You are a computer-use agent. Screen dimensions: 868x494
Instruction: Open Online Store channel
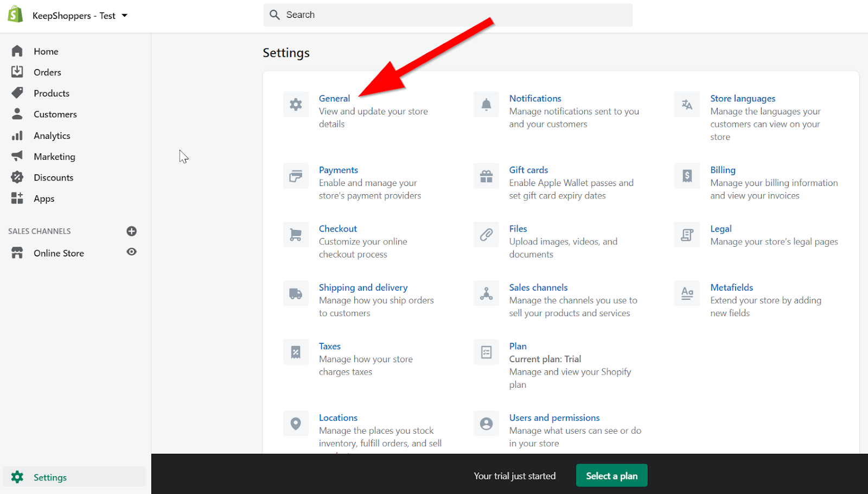[59, 253]
